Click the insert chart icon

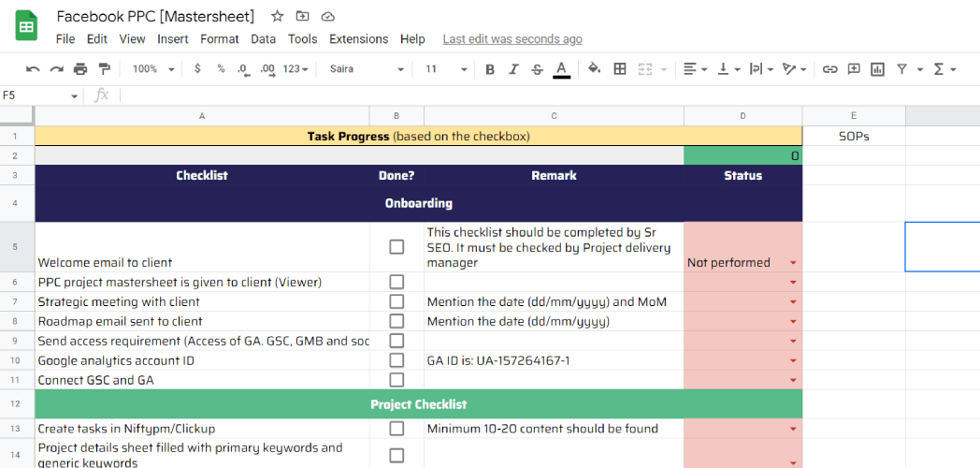click(877, 69)
